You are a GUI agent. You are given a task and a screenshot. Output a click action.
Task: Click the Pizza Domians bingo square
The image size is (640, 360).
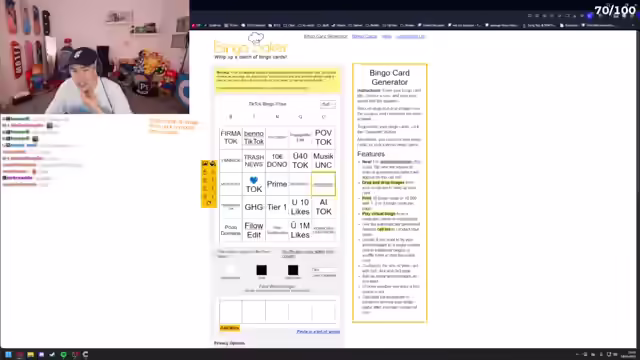click(231, 230)
